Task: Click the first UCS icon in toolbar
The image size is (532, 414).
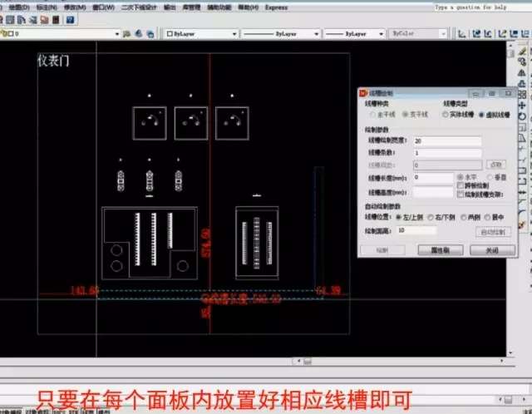Action: click(462, 33)
